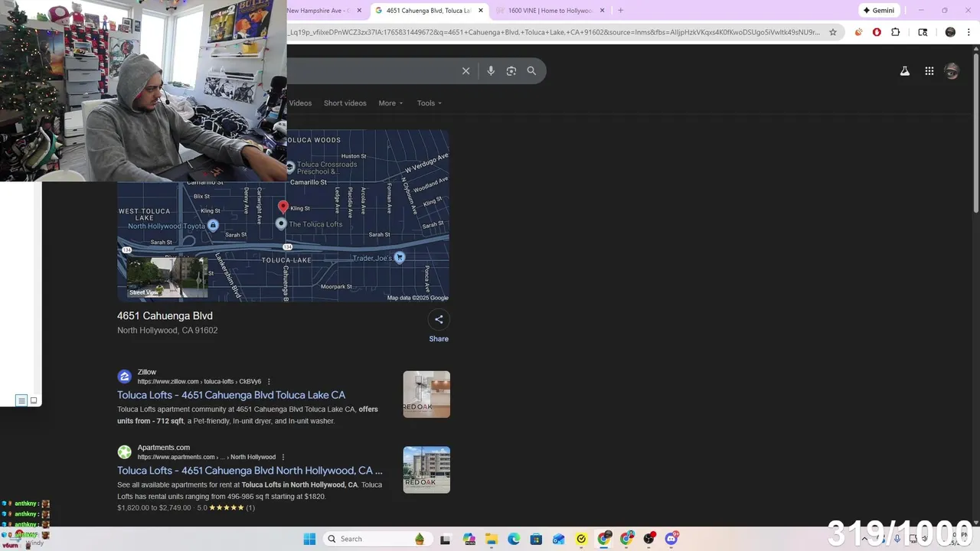Share the 4651 Cahuenga Blvd location
Image resolution: width=980 pixels, height=551 pixels.
coord(439,319)
